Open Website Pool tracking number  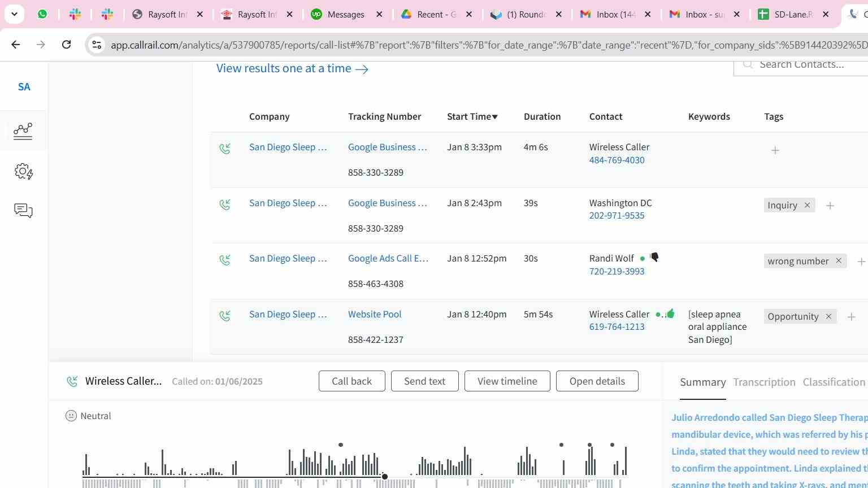tap(375, 314)
